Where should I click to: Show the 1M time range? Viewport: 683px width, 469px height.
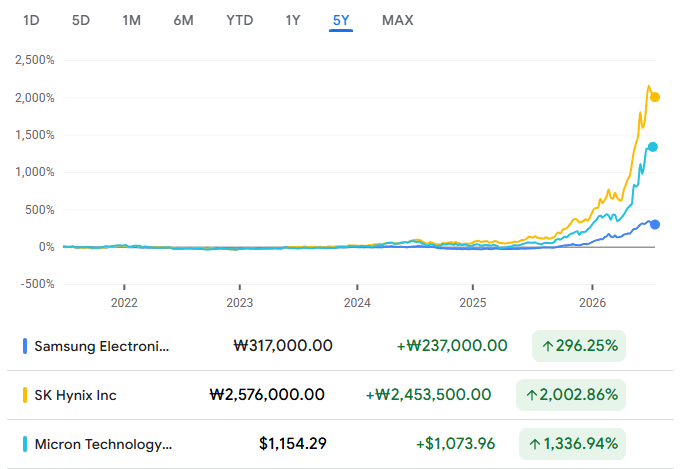tap(132, 20)
